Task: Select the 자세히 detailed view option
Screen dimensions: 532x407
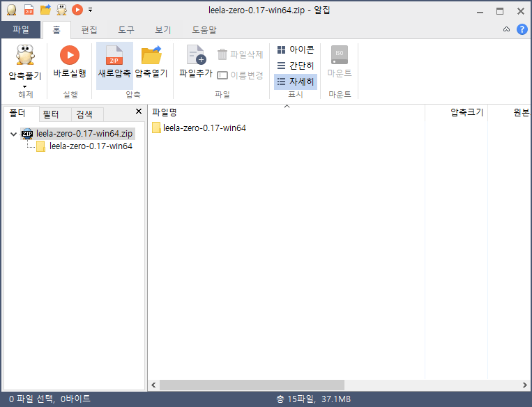Action: tap(296, 82)
